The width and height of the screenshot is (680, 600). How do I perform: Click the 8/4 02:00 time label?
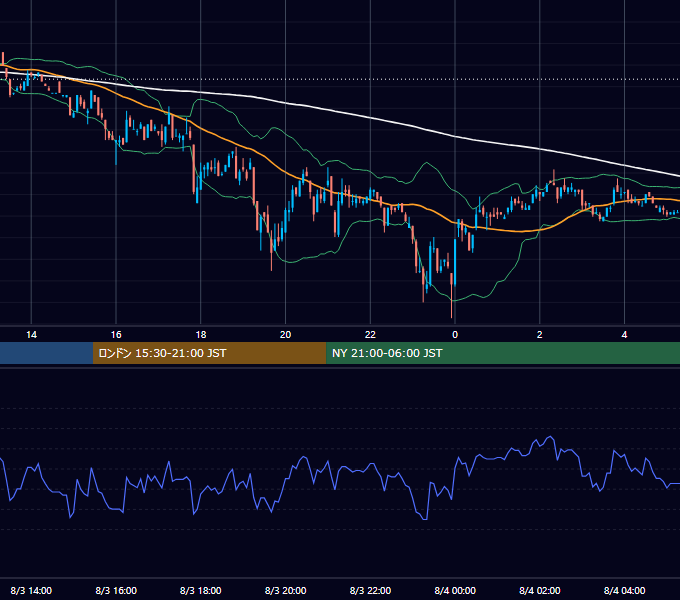tap(539, 590)
